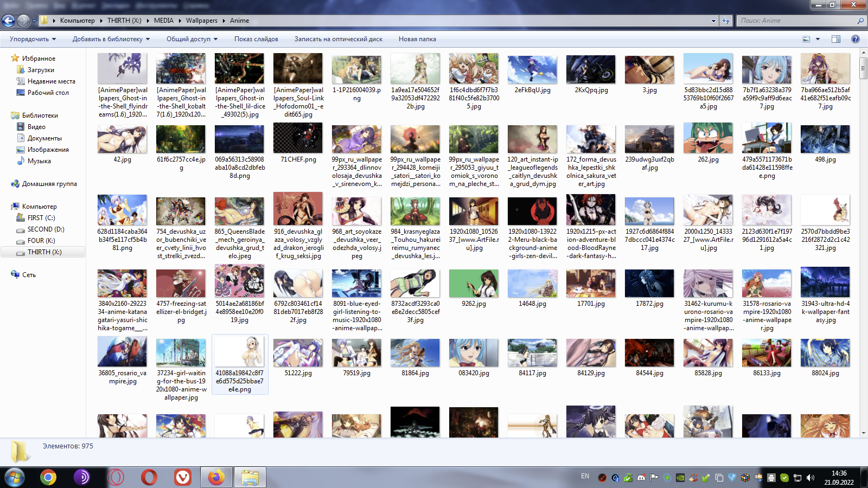Launch the solid red Opera icon on taskbar
Screen dimensions: 868x488
[149, 477]
